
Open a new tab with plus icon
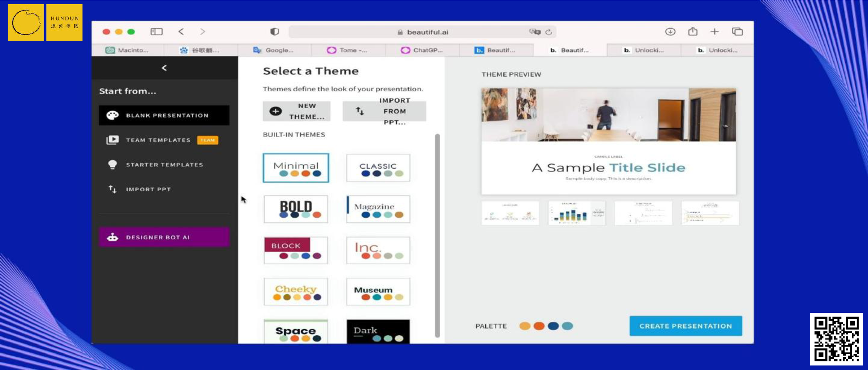pos(715,32)
